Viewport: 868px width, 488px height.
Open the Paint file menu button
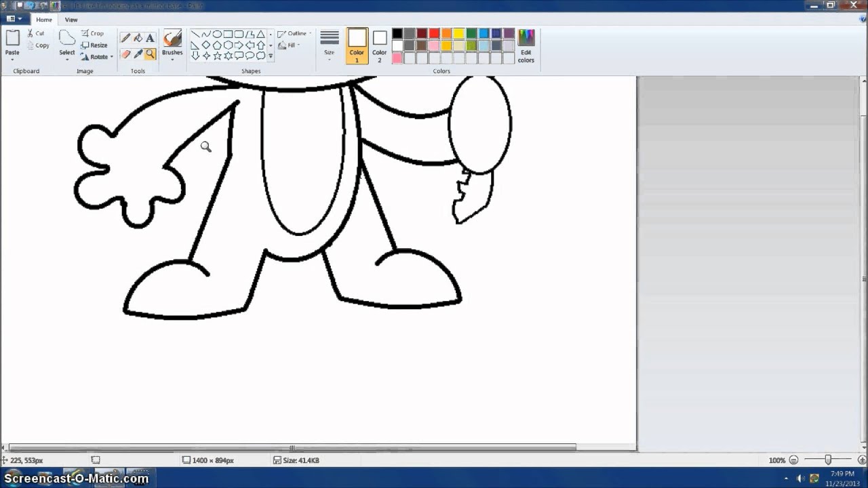(14, 20)
